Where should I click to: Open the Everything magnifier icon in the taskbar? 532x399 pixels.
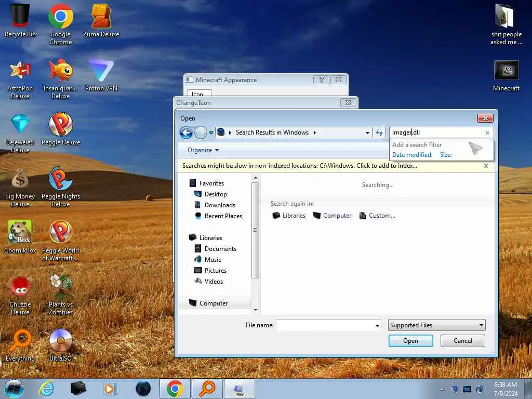[207, 389]
